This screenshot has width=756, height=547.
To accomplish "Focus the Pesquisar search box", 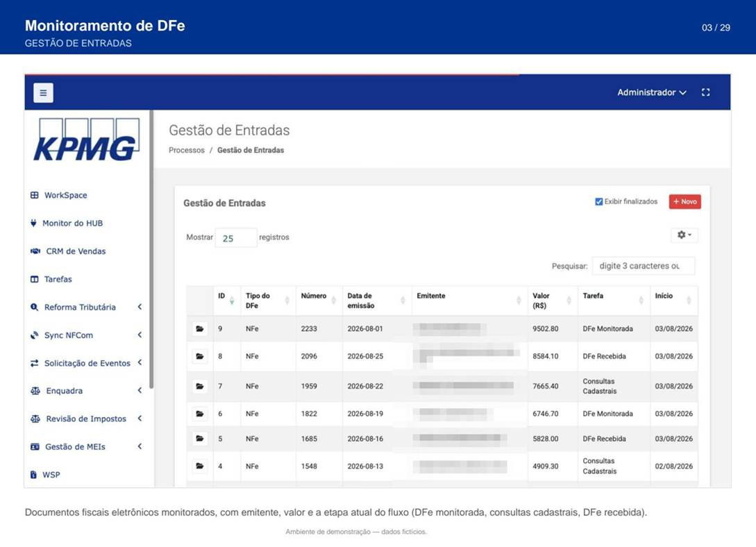I will (x=643, y=266).
